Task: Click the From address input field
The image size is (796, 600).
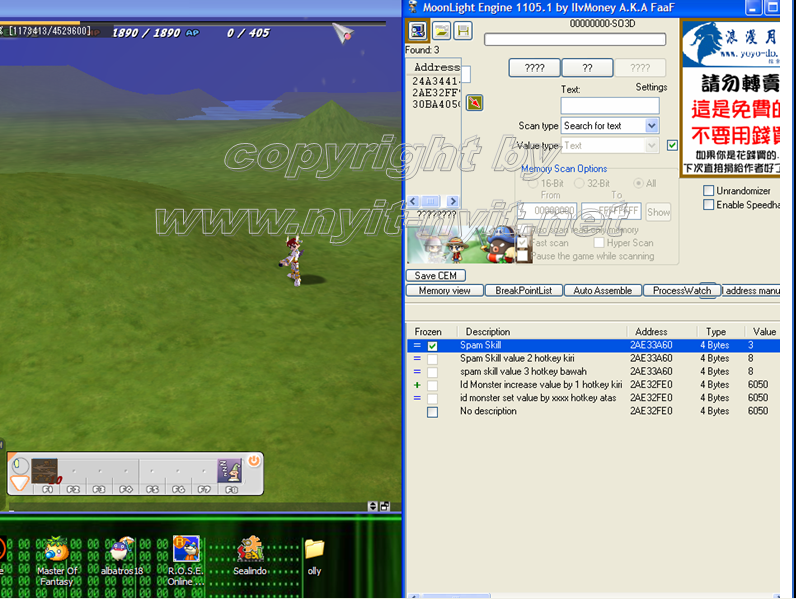Action: [x=549, y=211]
